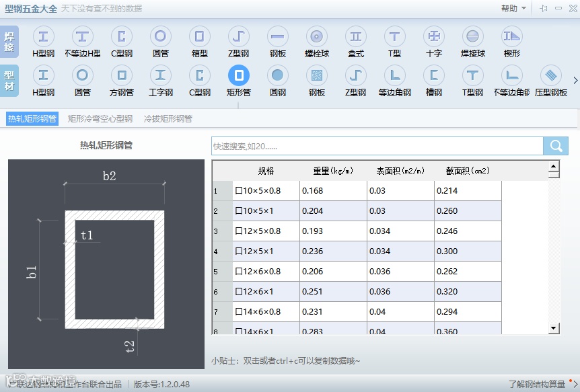
Task: Select the 槽钢 channel steel icon
Action: (x=434, y=81)
